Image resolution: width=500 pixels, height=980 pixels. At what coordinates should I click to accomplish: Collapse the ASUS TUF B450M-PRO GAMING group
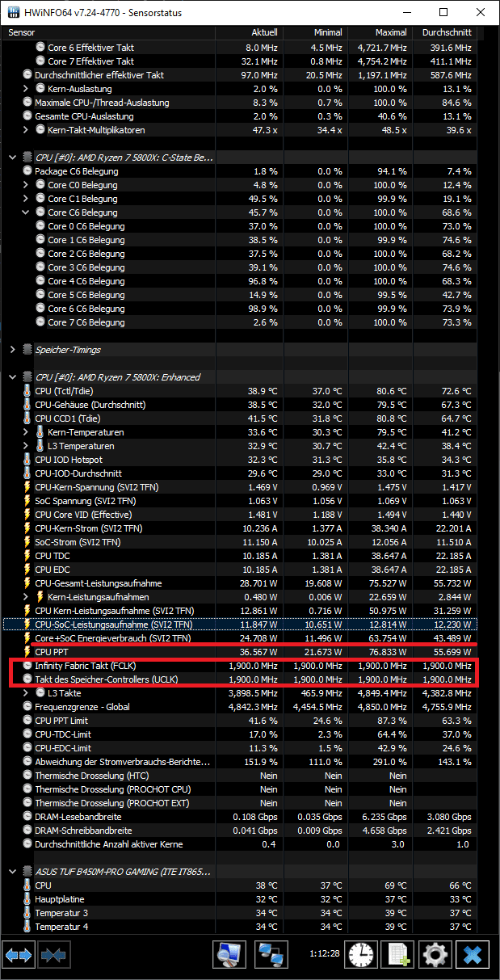(x=12, y=872)
